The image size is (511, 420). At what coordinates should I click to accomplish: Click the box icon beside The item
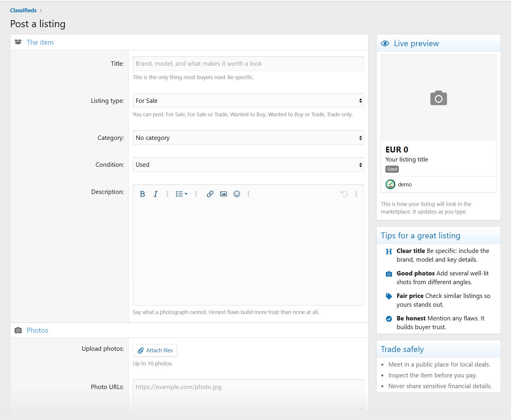(x=18, y=42)
